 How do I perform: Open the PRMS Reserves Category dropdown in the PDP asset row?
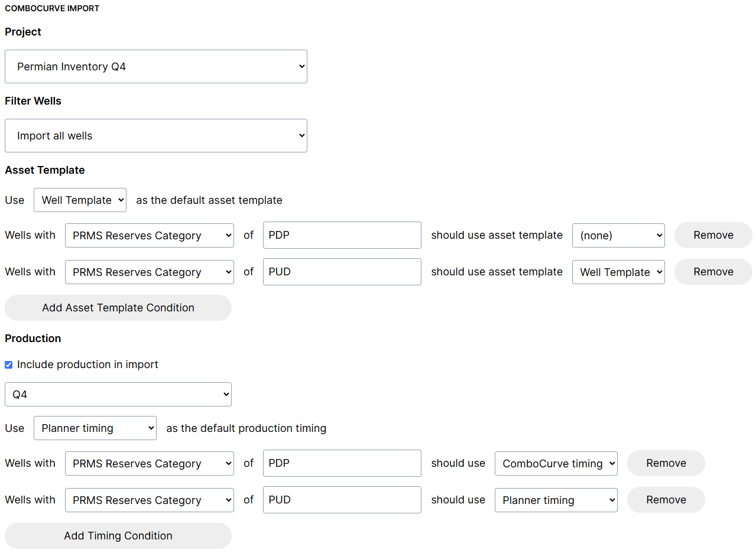149,235
